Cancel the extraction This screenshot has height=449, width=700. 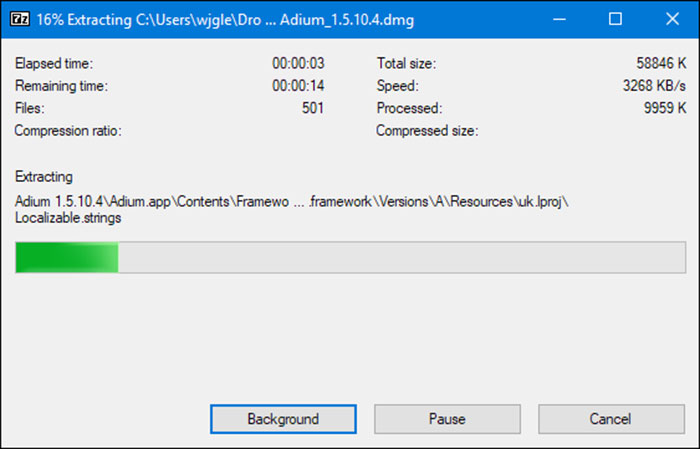click(x=610, y=419)
